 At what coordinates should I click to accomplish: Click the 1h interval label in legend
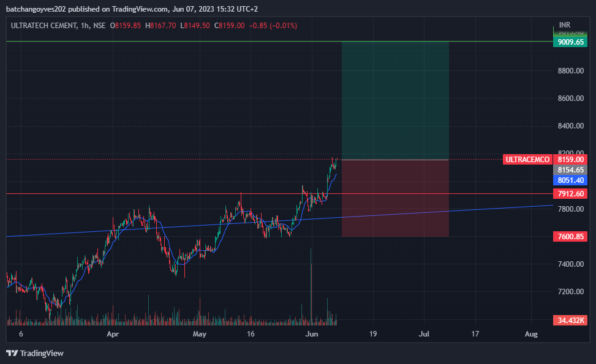pyautogui.click(x=85, y=26)
